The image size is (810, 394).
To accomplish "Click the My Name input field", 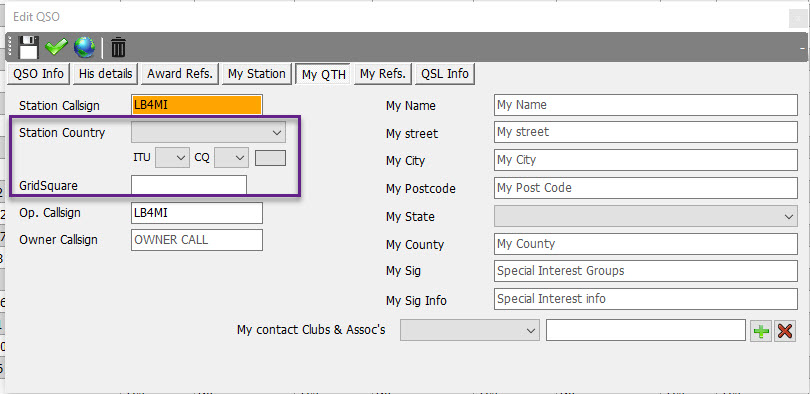I will pos(646,105).
